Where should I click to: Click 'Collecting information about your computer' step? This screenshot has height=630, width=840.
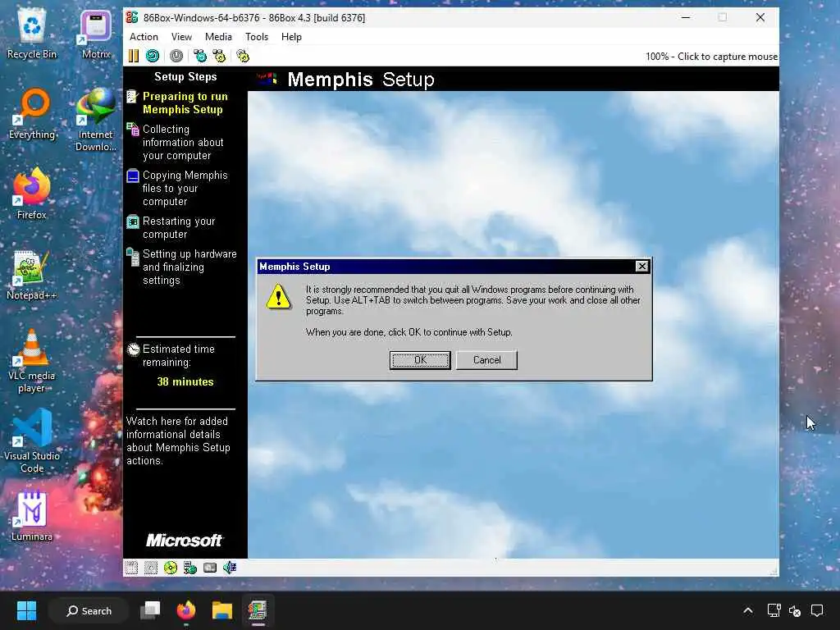coord(183,143)
